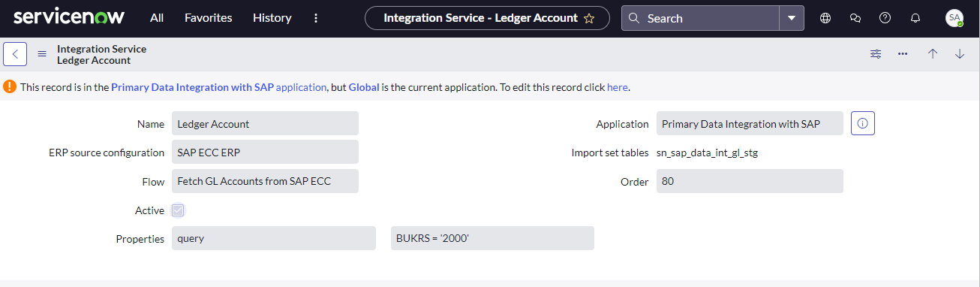Go to previous record with up arrow
980x287 pixels.
click(x=933, y=54)
